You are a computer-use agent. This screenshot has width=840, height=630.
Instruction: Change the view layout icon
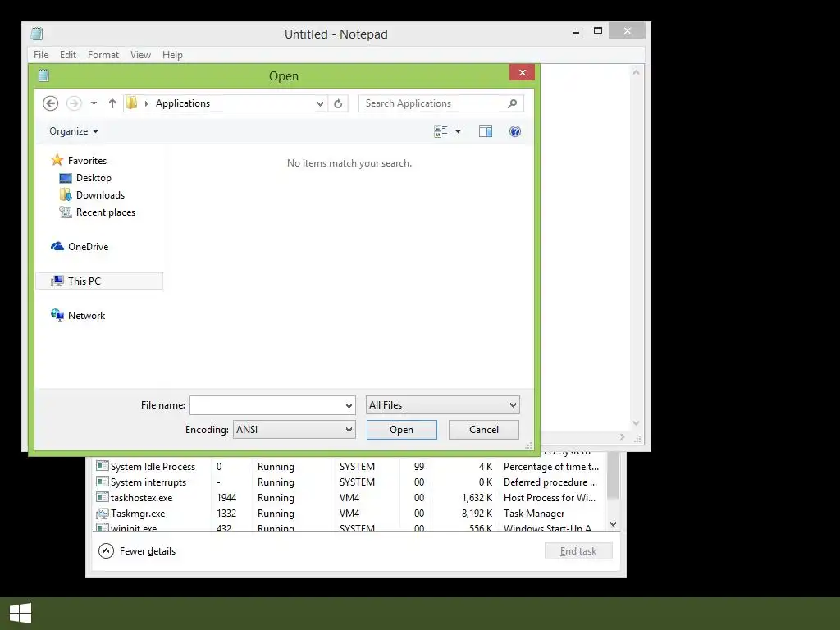click(x=441, y=131)
